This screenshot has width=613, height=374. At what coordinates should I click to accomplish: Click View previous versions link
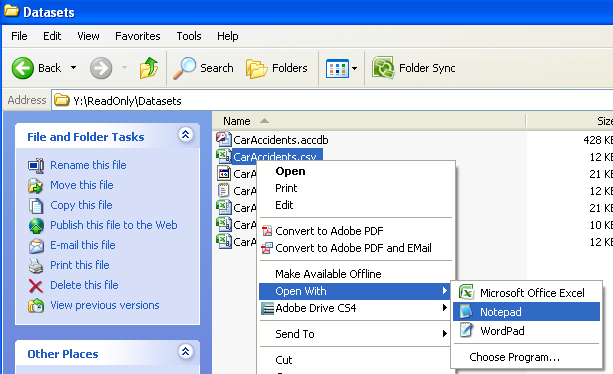click(x=105, y=305)
